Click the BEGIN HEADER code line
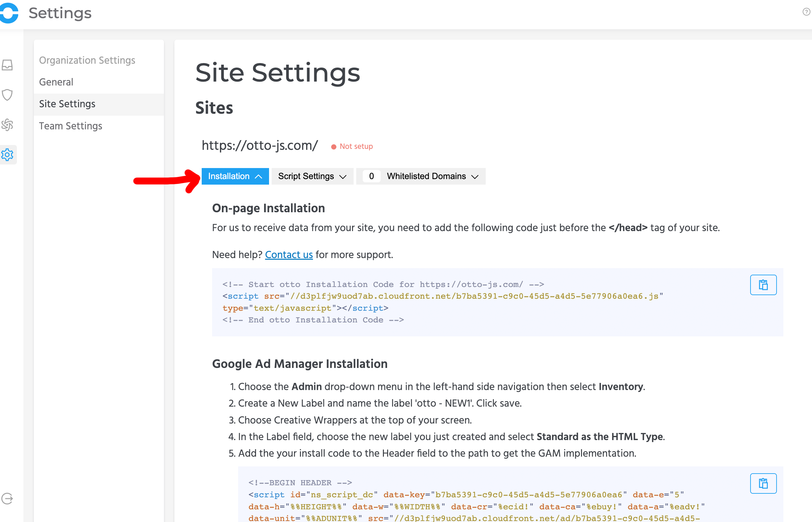The image size is (812, 522). [300, 483]
